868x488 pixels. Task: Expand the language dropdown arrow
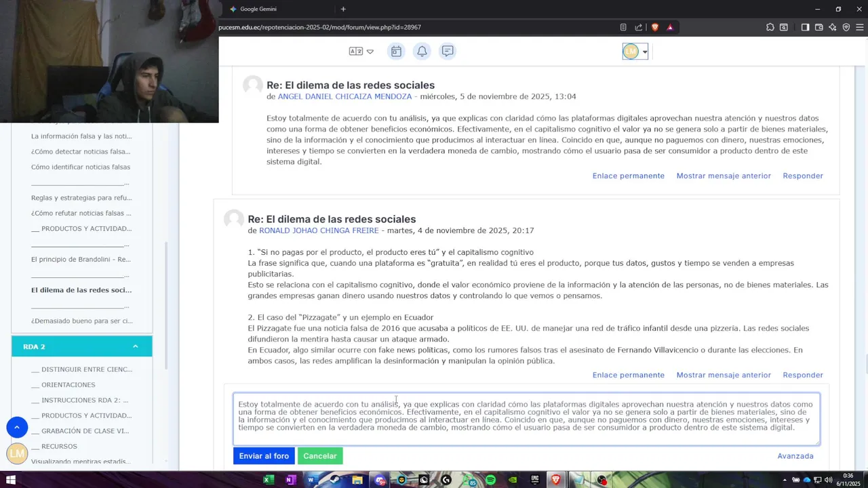click(x=370, y=52)
